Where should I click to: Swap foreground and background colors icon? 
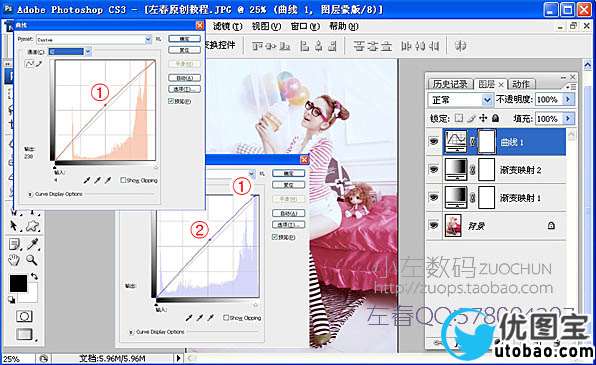click(34, 276)
